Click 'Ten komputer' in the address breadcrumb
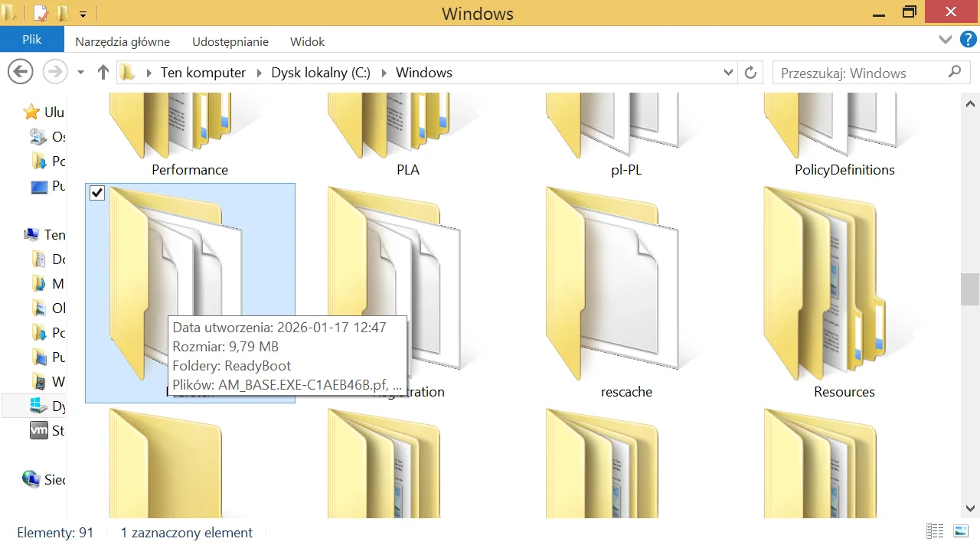 click(203, 73)
